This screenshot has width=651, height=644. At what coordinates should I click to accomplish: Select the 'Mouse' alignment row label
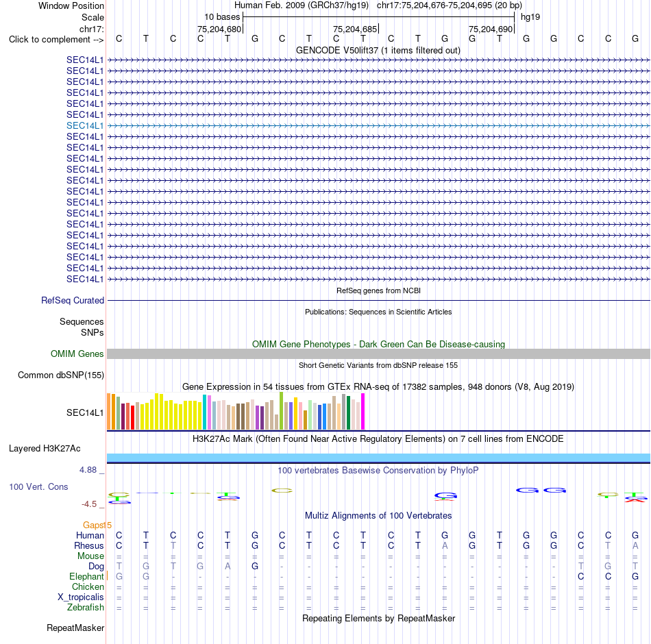90,556
